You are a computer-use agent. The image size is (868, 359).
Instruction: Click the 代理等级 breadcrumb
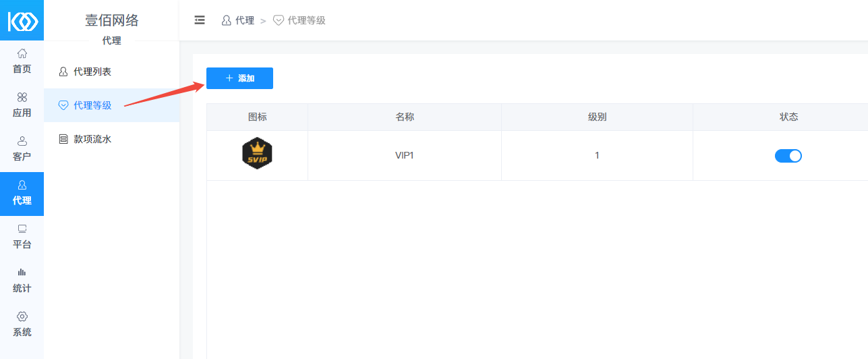coord(299,20)
